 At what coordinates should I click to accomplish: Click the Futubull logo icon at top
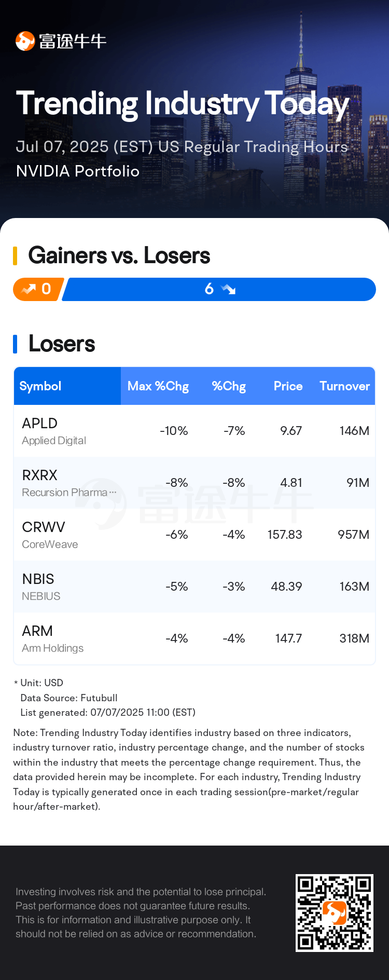coord(25,41)
